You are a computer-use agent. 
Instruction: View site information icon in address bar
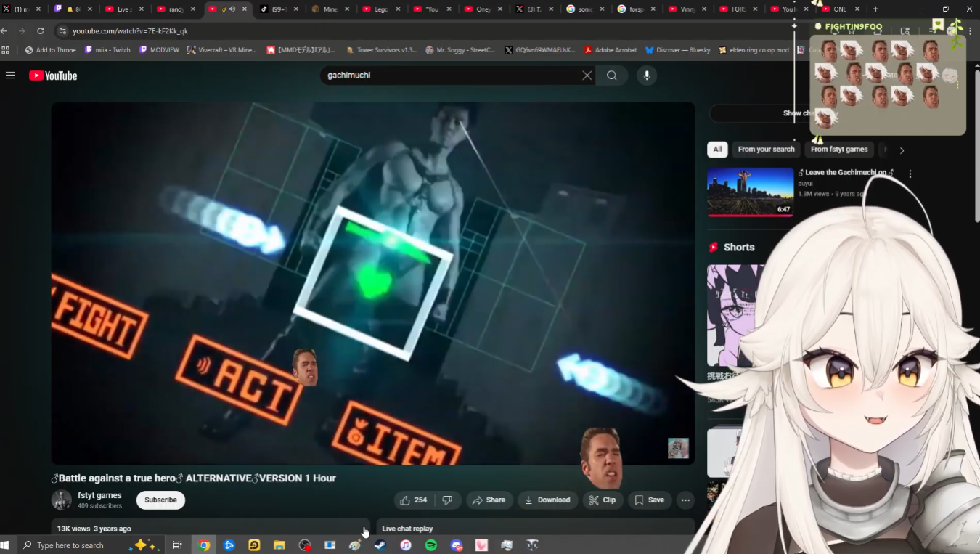tap(62, 31)
